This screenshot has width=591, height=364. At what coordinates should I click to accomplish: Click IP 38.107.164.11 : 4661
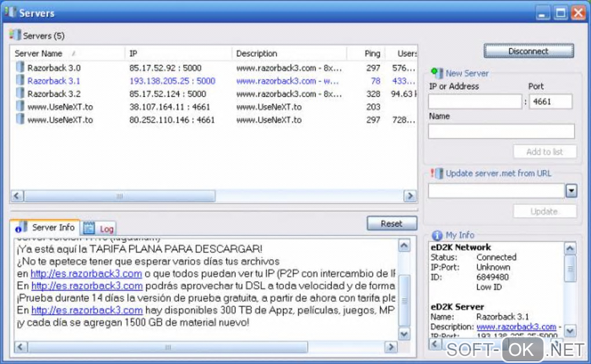170,107
